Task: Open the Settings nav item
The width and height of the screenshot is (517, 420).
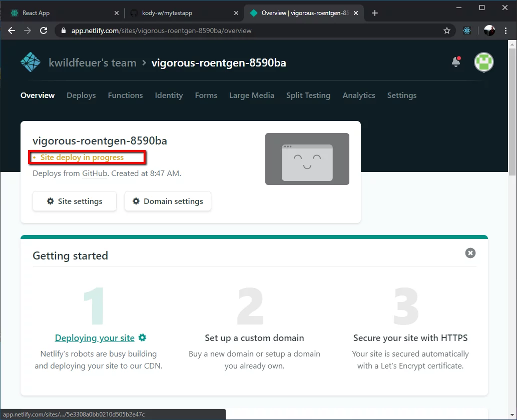Action: point(401,95)
